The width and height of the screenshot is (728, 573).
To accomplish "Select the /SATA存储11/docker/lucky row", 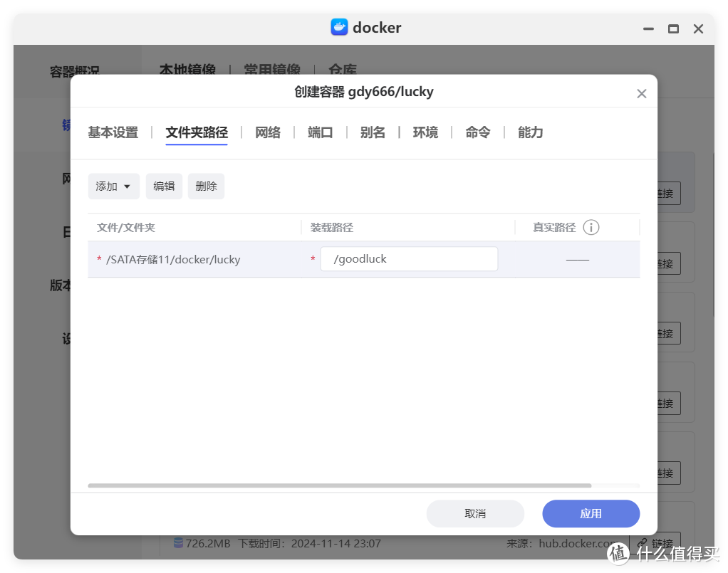I will 173,260.
